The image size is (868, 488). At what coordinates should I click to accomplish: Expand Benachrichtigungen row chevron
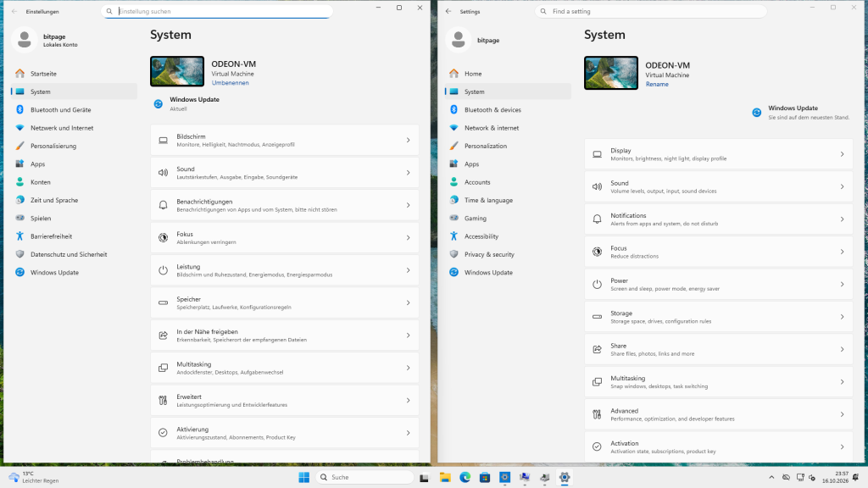(408, 205)
